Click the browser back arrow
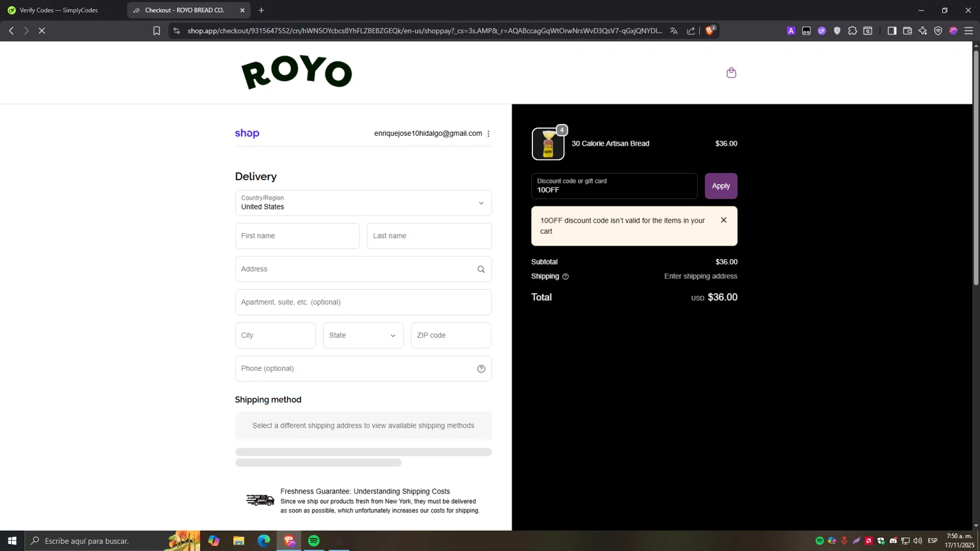The width and height of the screenshot is (980, 551). point(11,31)
